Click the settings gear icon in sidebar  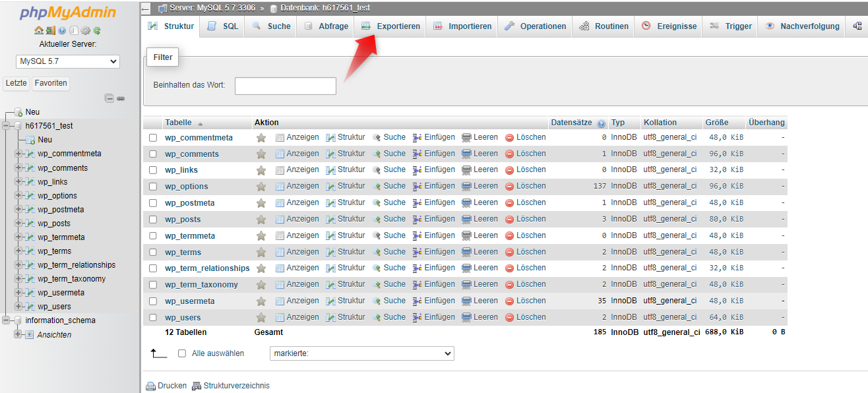pos(85,30)
